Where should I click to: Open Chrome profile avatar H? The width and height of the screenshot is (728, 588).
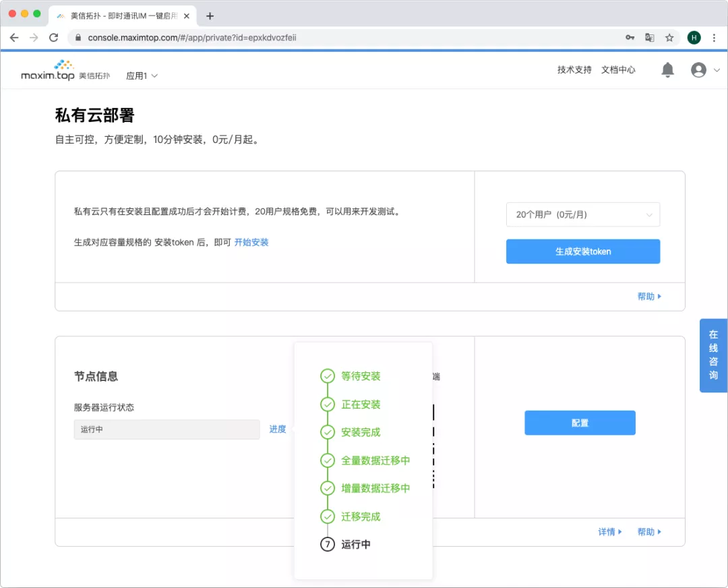(694, 38)
